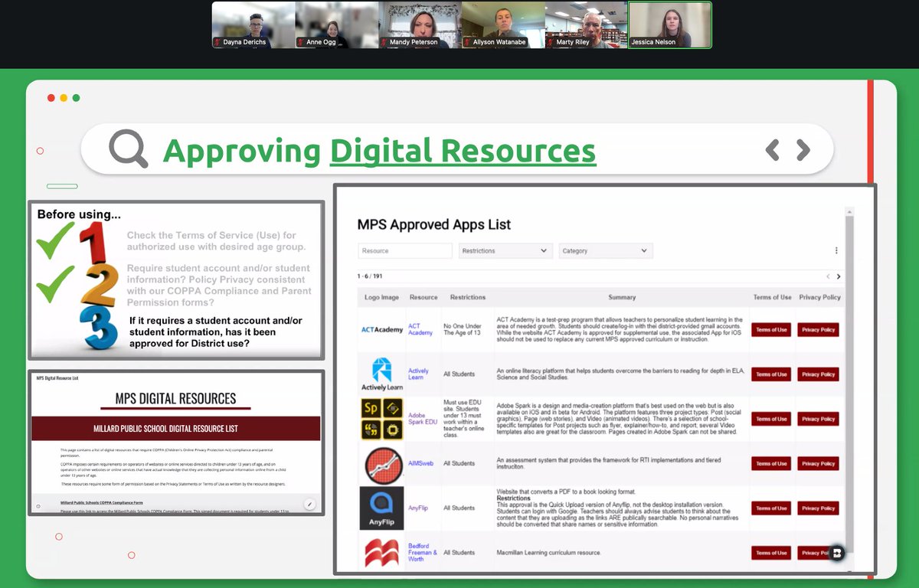
Task: Click the red window dot
Action: click(x=51, y=98)
